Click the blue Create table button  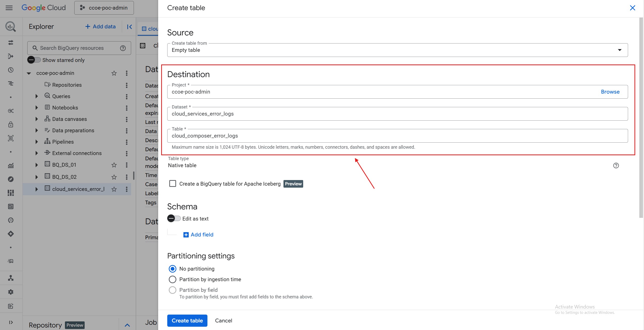pos(187,320)
